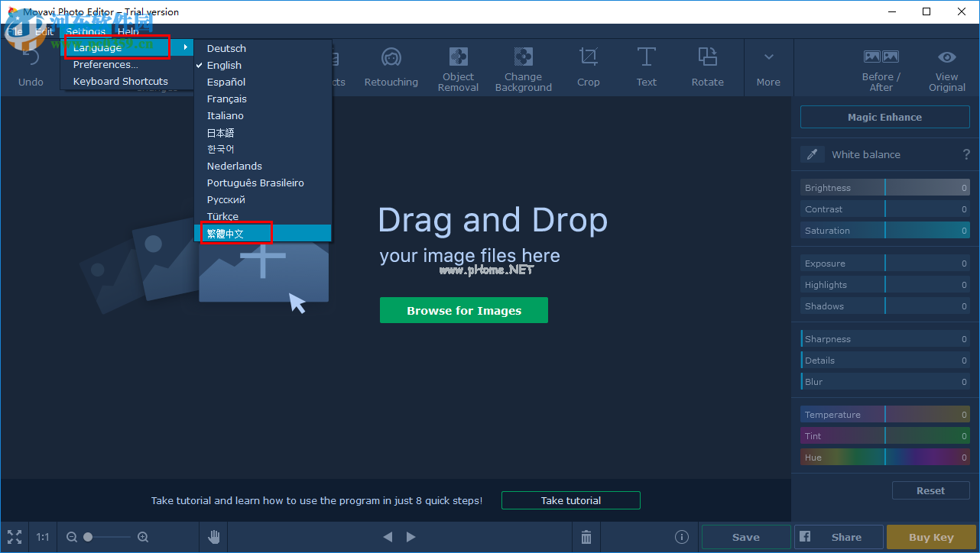980x553 pixels.
Task: Select the Crop tool
Action: pos(588,67)
